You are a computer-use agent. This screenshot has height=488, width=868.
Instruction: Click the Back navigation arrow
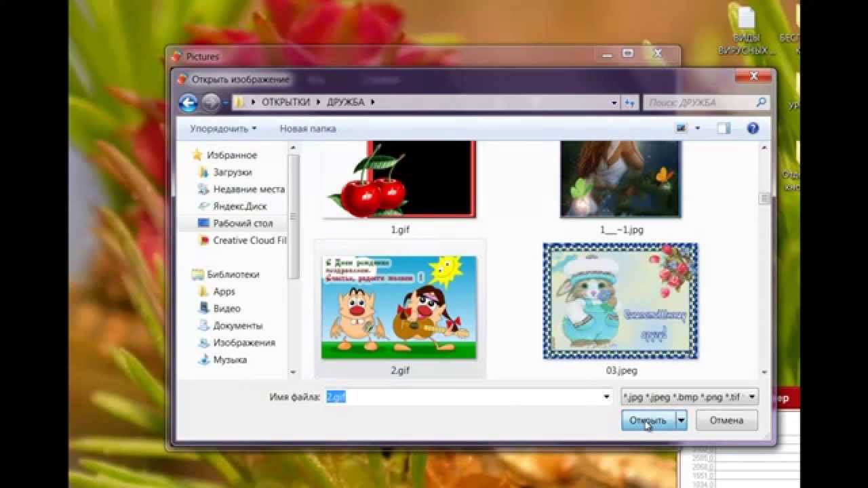188,102
